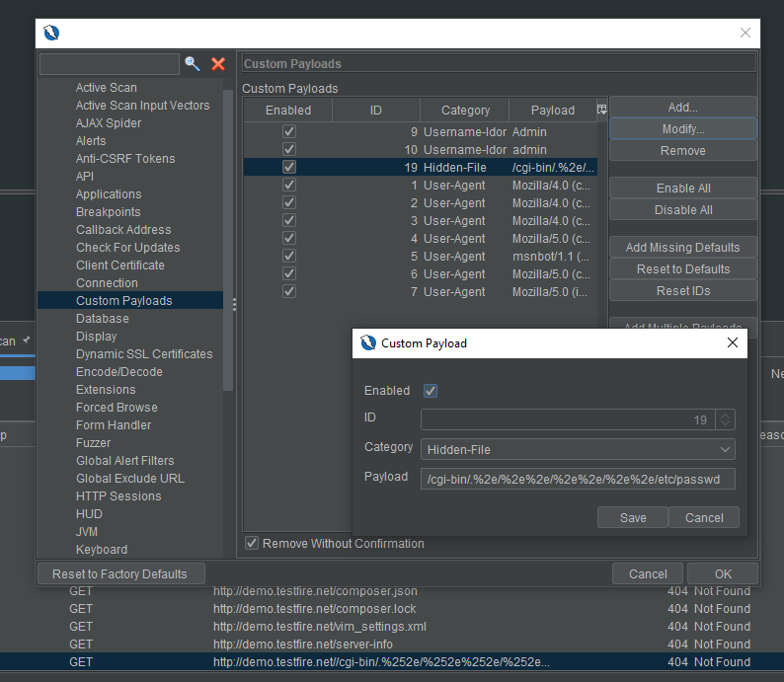This screenshot has width=784, height=682.
Task: Click the Modify... button
Action: (682, 129)
